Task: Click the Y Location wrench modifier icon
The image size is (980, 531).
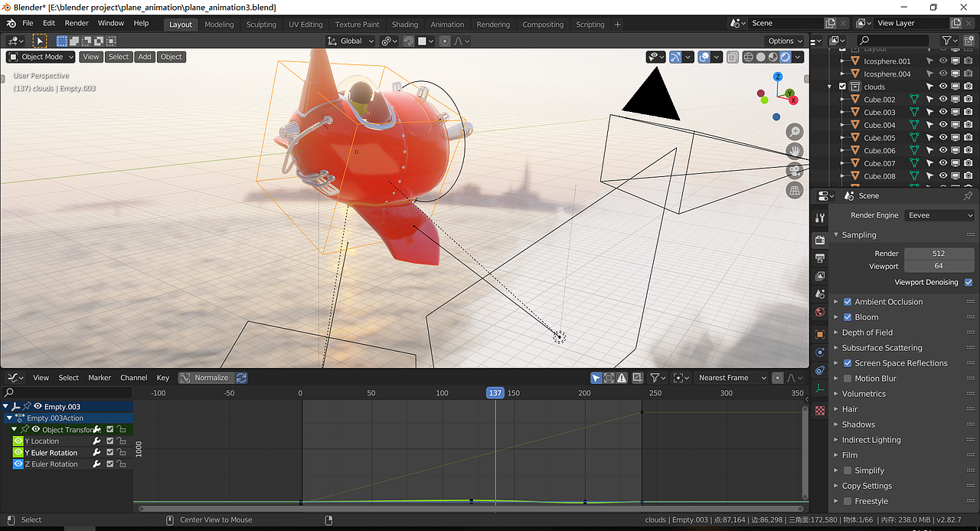Action: [97, 441]
